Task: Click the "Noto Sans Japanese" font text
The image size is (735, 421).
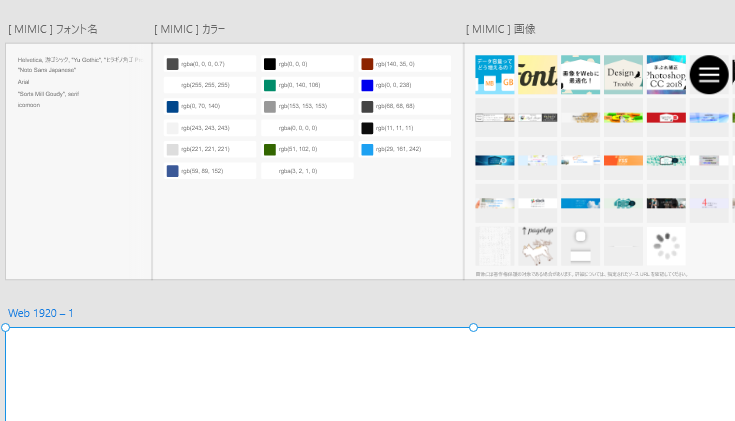Action: [47, 70]
